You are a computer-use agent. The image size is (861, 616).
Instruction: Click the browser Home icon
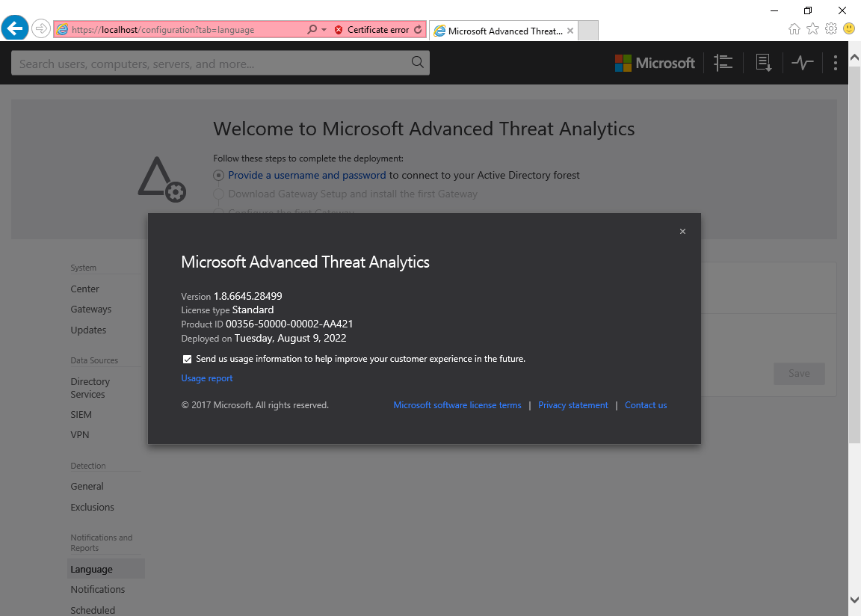(794, 29)
